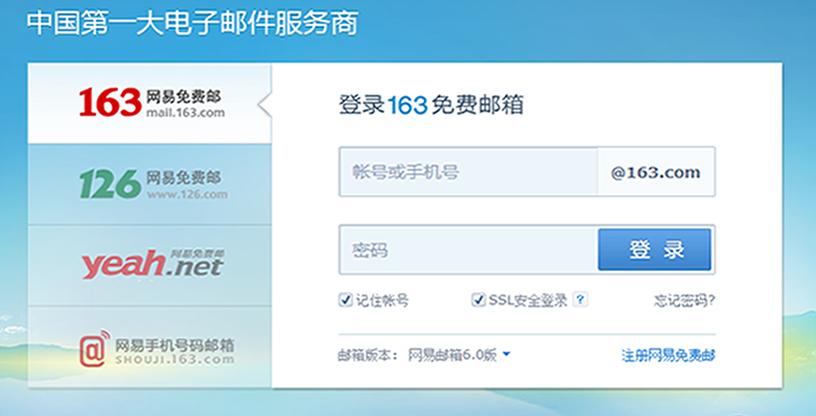Screen dimensions: 816x416
Task: Open the 注册网易免费邮 registration link
Action: coord(668,356)
